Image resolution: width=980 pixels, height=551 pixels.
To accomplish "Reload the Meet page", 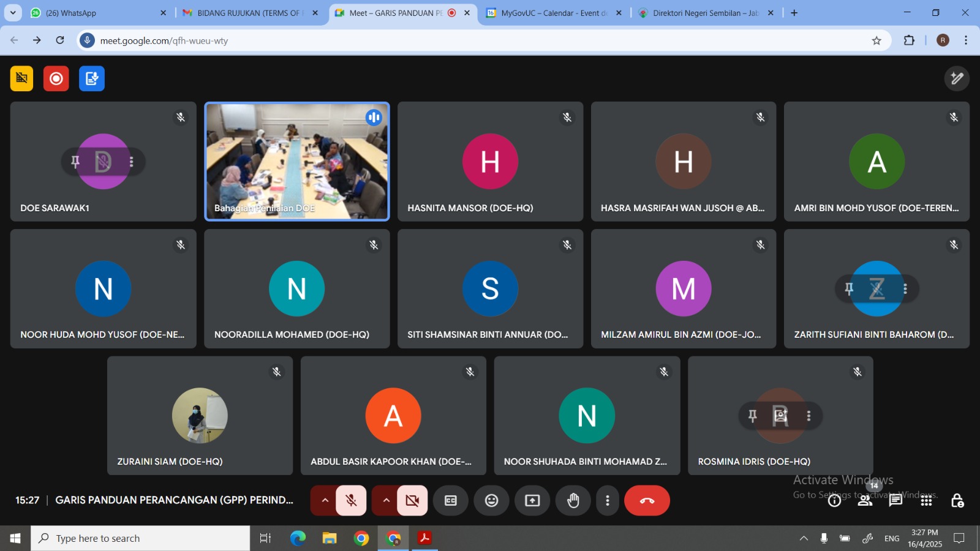I will tap(60, 40).
